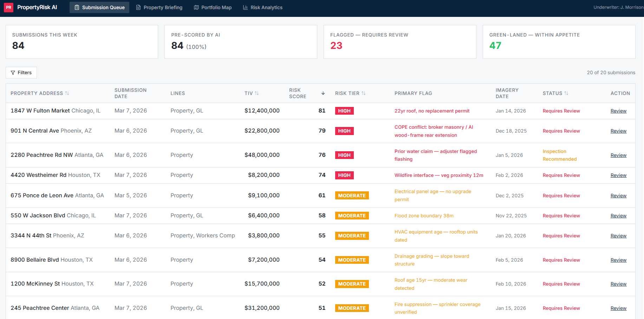Sort by Status column arrows

(x=566, y=93)
